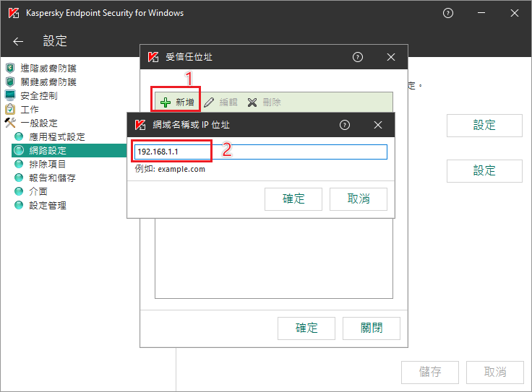Click green circle icon beside 網路設定
This screenshot has width=532, height=392.
pos(19,150)
